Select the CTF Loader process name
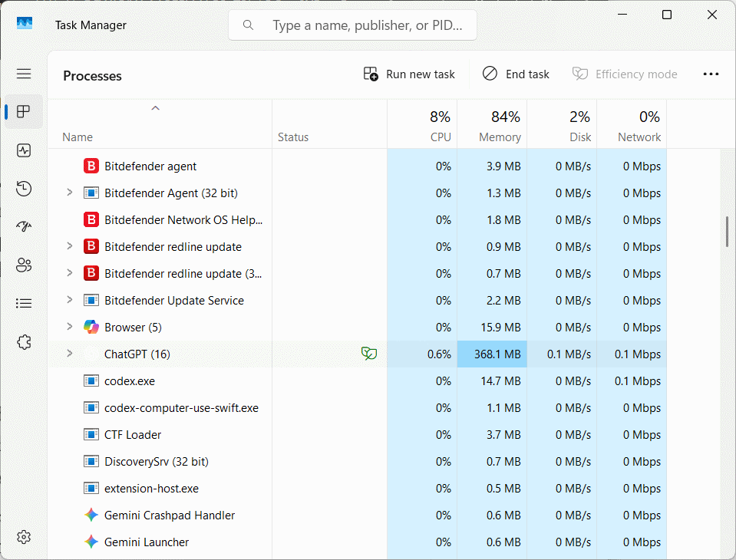 pyautogui.click(x=133, y=435)
